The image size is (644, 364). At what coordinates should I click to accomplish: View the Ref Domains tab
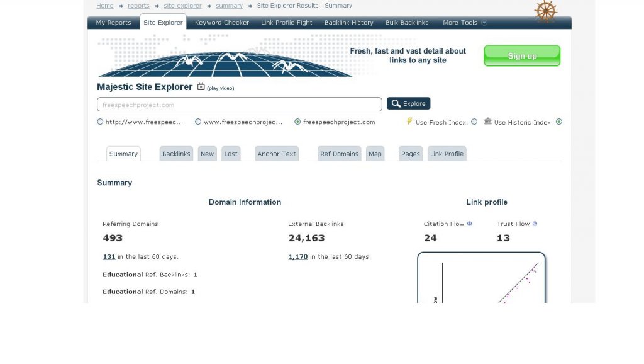pos(339,154)
